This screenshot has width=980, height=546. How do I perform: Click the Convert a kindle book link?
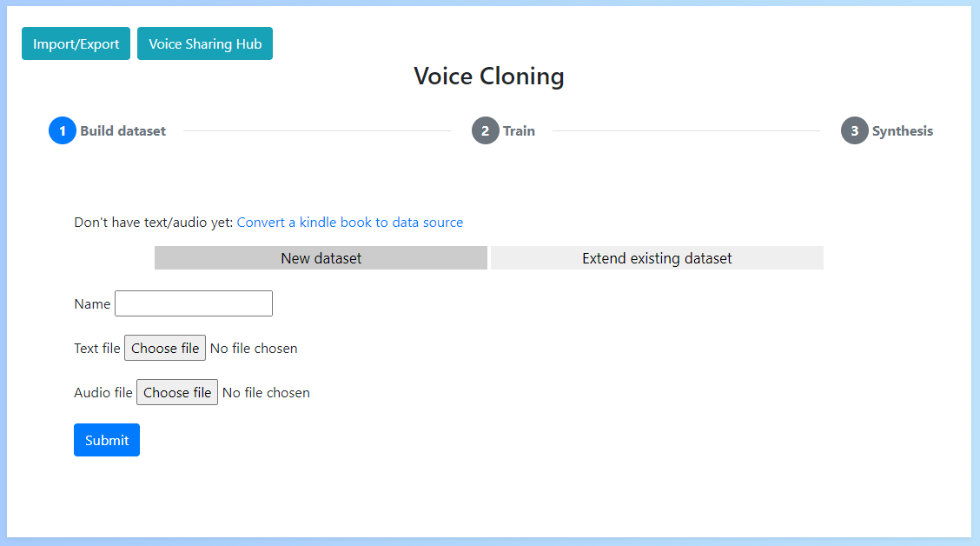tap(349, 222)
